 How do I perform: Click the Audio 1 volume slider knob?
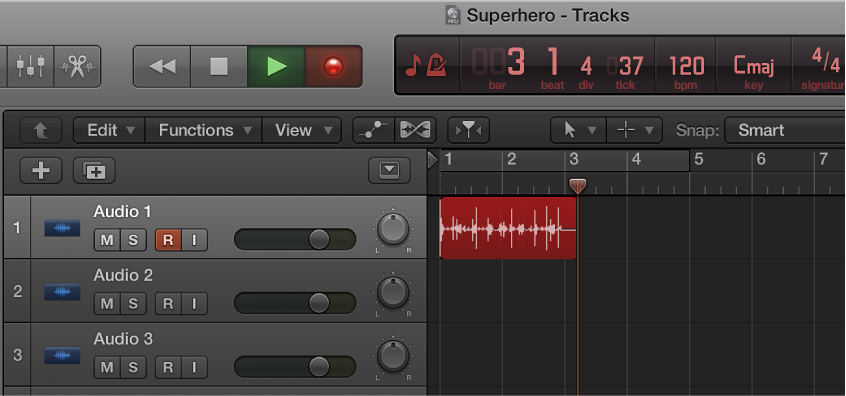(319, 239)
